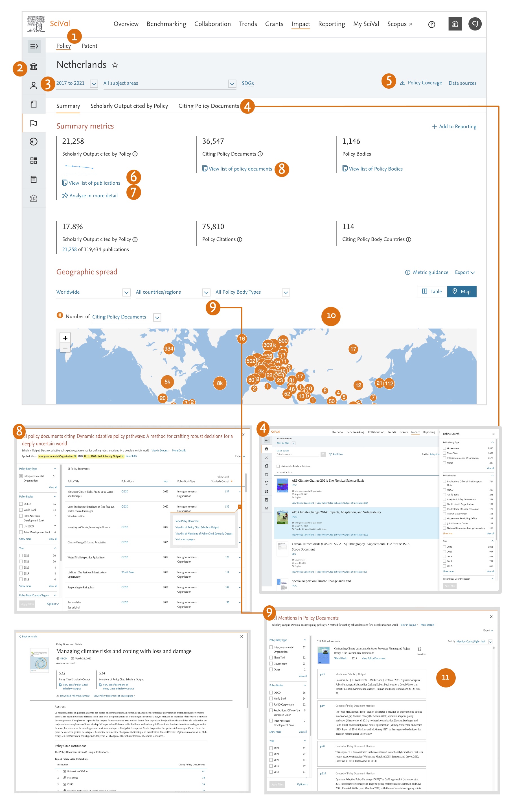Select the flag Countries icon in main sidebar
This screenshot has height=812, width=513.
pyautogui.click(x=34, y=123)
